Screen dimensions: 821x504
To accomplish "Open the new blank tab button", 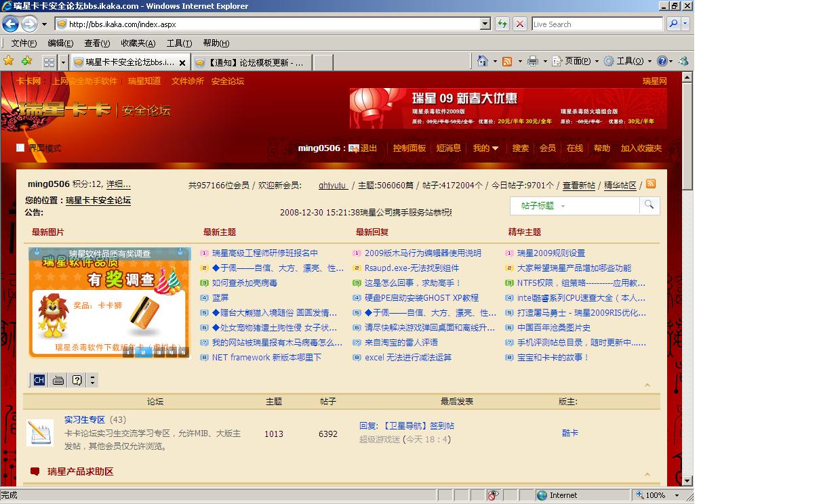I will tap(323, 62).
